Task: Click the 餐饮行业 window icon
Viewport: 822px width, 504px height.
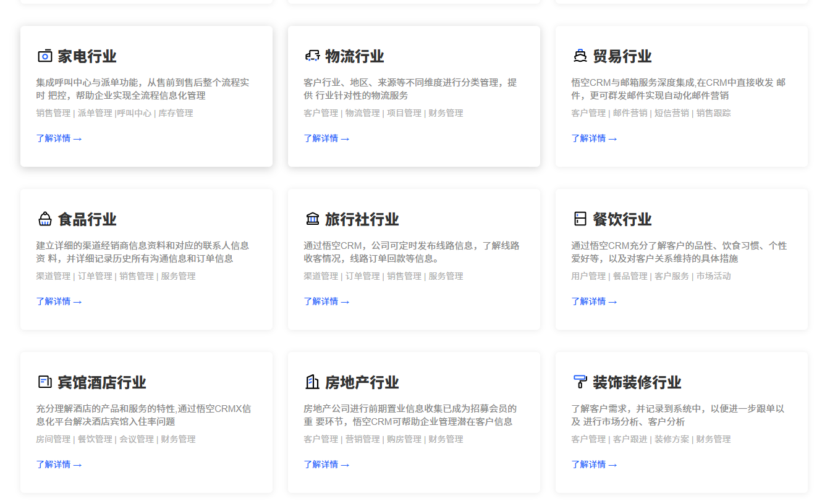Action: click(579, 219)
